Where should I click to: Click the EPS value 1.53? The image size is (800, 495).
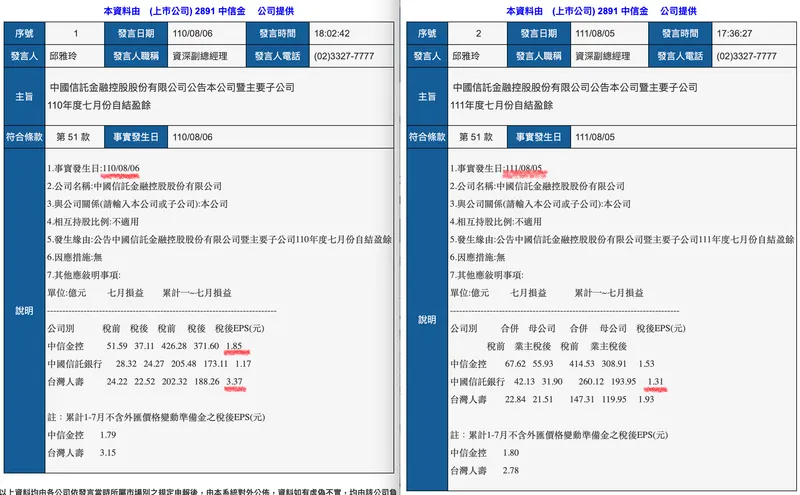point(646,364)
